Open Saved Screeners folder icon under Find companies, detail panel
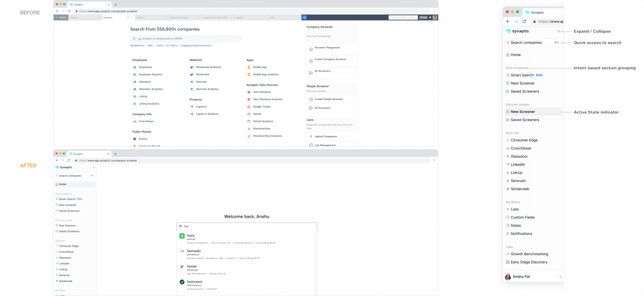 508,91
